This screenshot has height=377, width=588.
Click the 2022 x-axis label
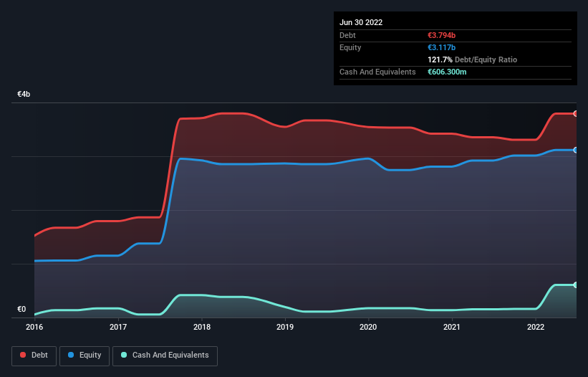coord(536,327)
